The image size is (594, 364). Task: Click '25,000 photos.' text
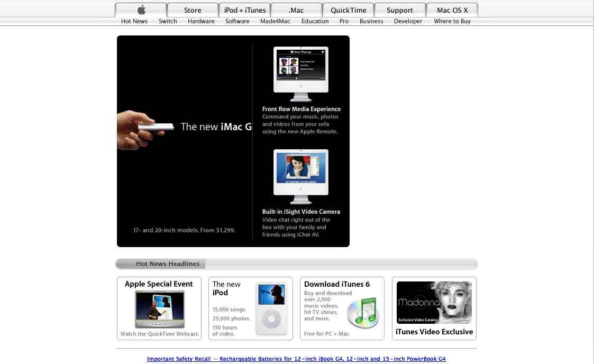click(231, 319)
